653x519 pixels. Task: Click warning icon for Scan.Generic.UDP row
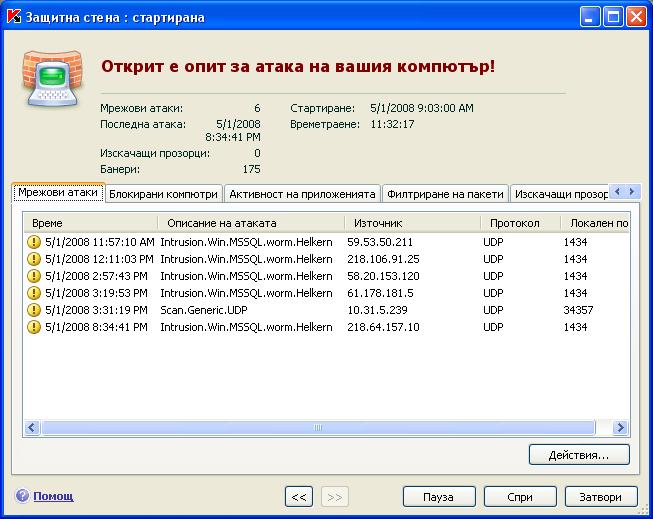click(x=34, y=310)
